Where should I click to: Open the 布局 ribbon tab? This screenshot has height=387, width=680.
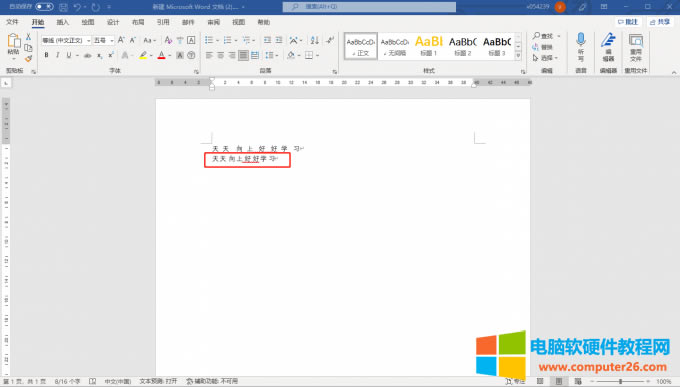(x=138, y=22)
